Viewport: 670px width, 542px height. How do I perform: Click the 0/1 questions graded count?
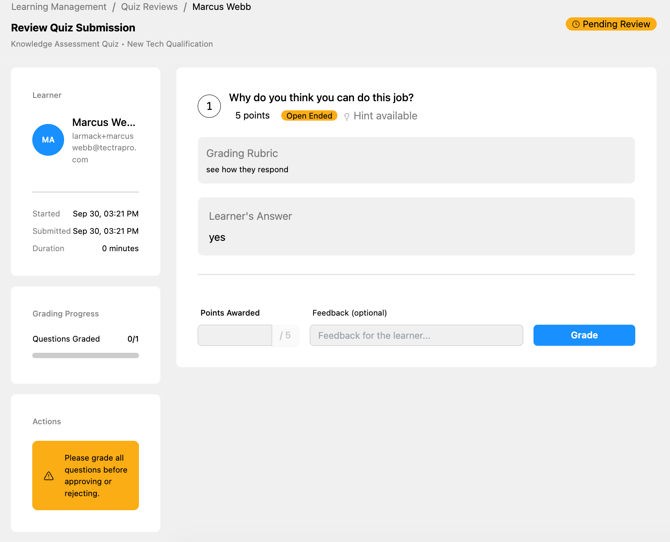click(133, 339)
